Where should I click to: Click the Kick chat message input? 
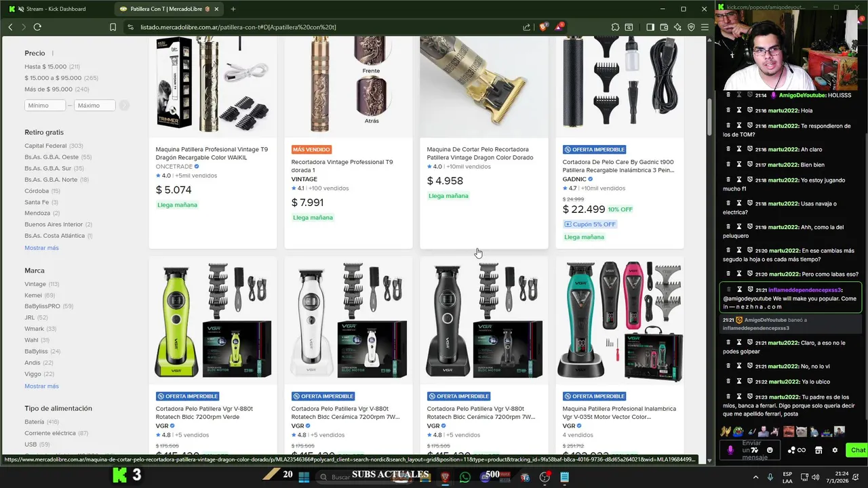click(x=749, y=450)
